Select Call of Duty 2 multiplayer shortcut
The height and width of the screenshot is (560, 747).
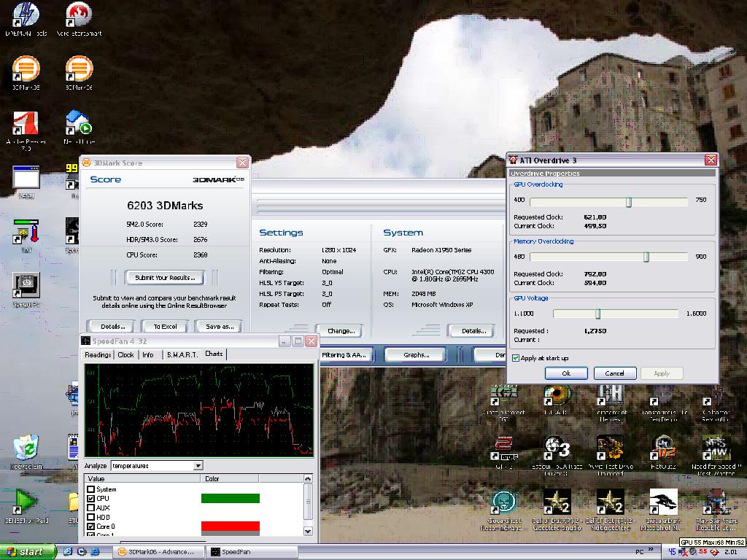tap(611, 510)
